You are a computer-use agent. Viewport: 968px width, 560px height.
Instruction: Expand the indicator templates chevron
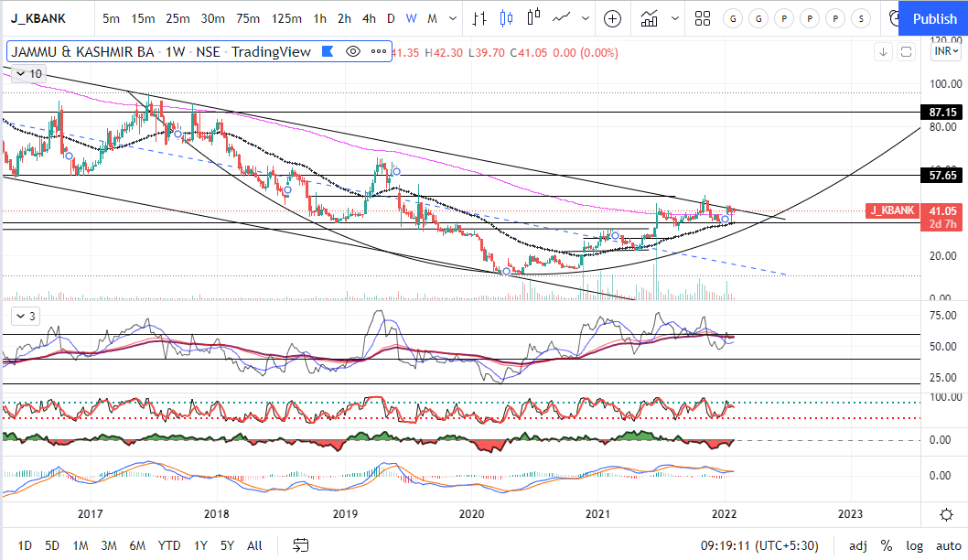click(674, 18)
